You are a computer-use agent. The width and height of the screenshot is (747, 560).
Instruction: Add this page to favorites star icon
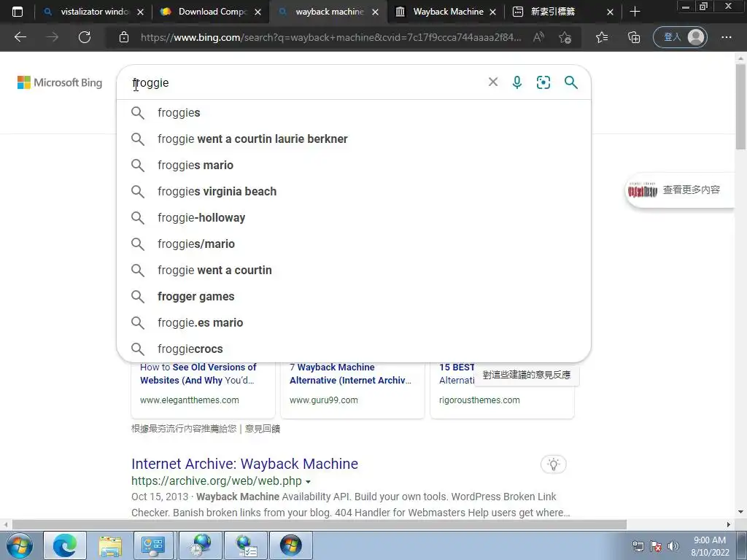coord(565,37)
